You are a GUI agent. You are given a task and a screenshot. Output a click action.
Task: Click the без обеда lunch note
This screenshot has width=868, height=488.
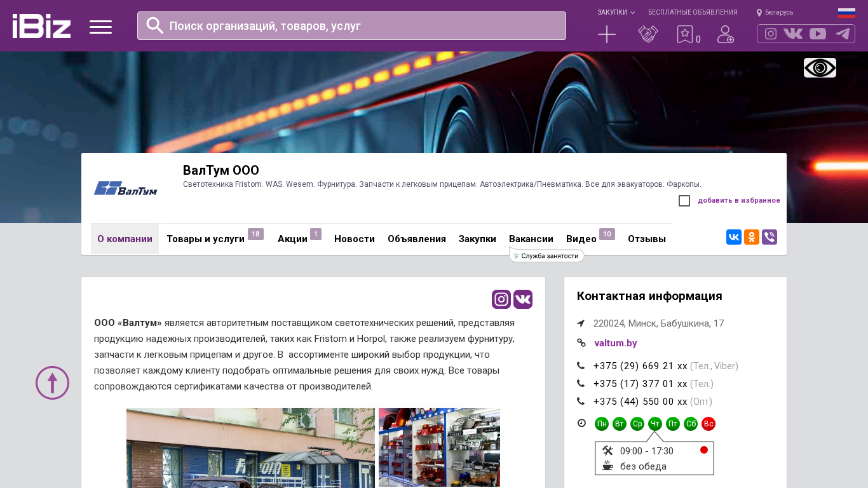point(643,466)
